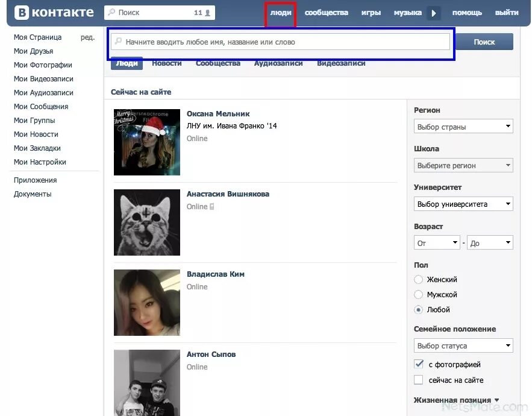Open Мои Аудиозаписи in sidebar
532x416 pixels.
point(43,93)
